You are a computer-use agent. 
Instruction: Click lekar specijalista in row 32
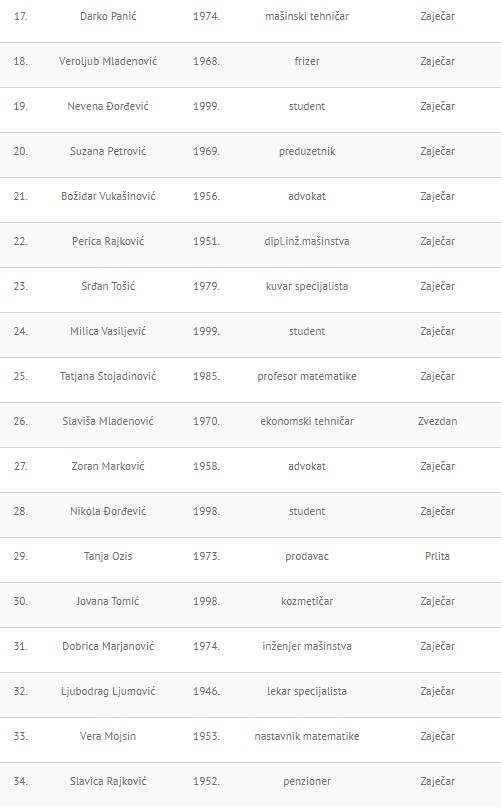(x=307, y=691)
